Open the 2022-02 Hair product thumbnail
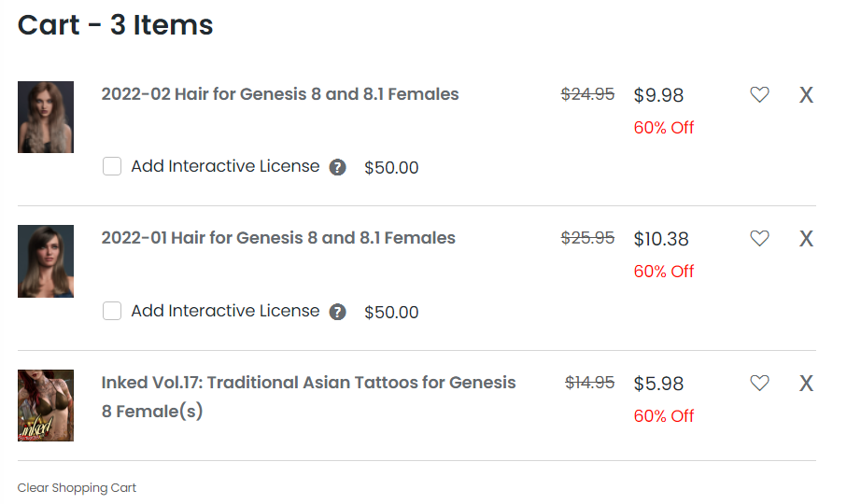This screenshot has height=504, width=861. [46, 118]
